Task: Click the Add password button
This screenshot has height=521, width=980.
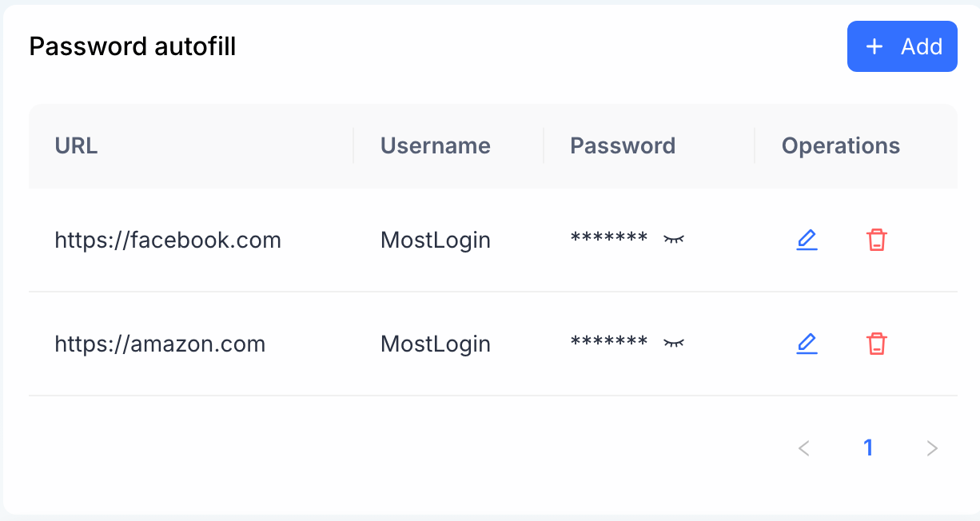Action: point(902,46)
